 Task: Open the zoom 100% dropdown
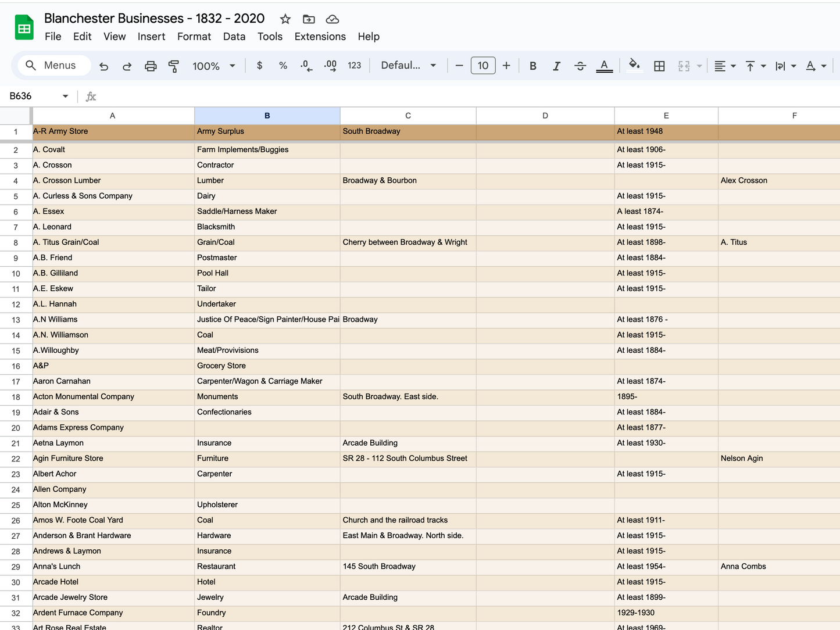pyautogui.click(x=213, y=66)
